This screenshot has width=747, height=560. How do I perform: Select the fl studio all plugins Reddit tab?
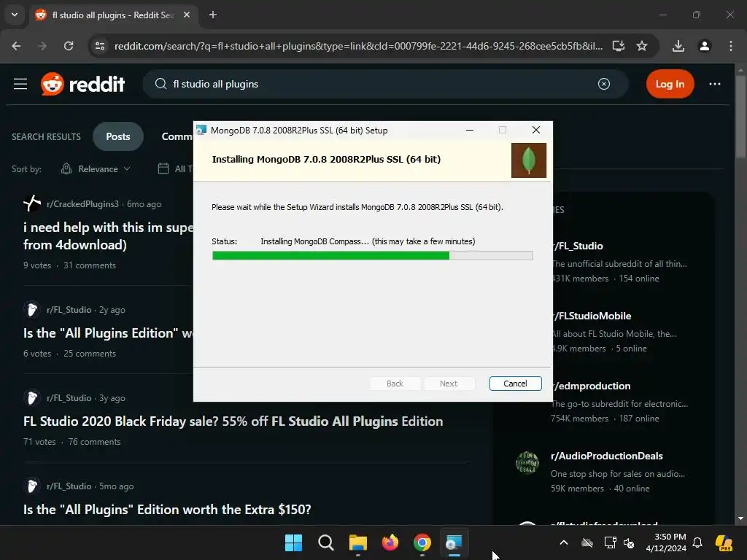112,15
